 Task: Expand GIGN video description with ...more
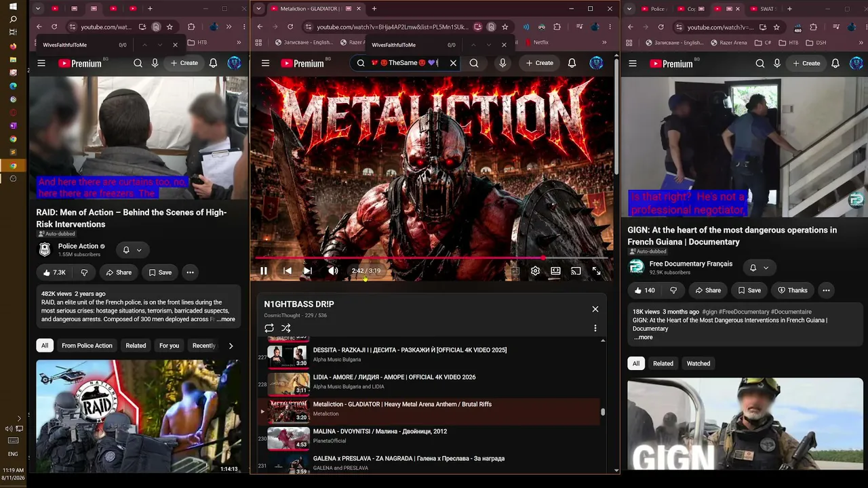tap(644, 338)
